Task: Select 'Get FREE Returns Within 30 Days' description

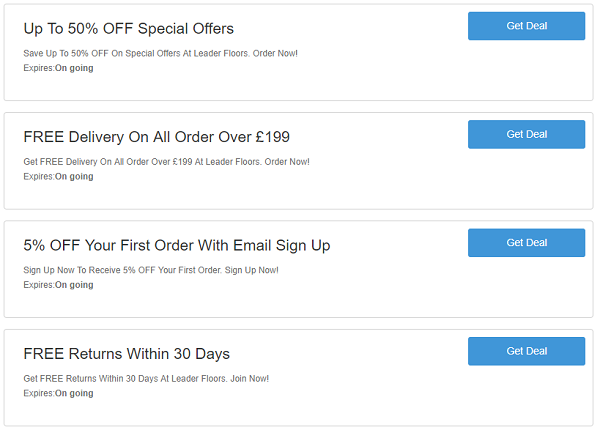Action: [146, 378]
